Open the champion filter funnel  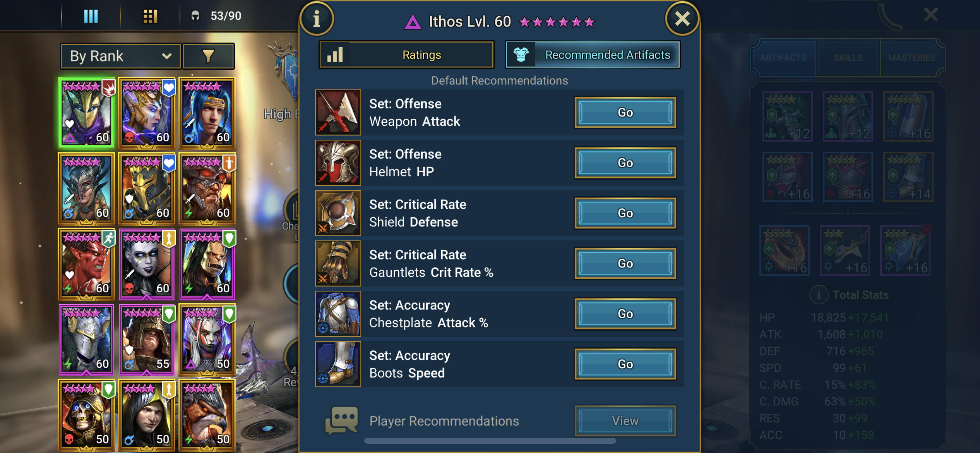[208, 56]
